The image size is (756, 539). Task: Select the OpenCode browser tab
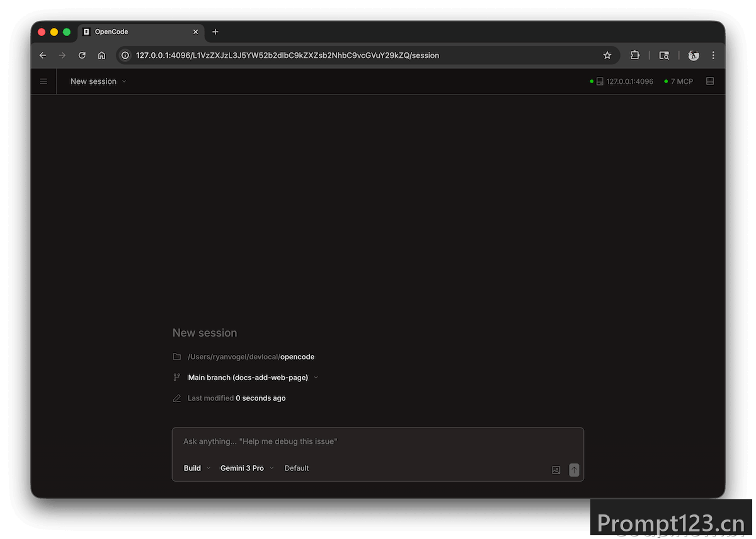(x=140, y=32)
